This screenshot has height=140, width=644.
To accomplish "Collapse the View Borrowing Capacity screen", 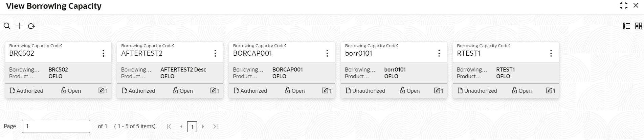I will click(623, 5).
